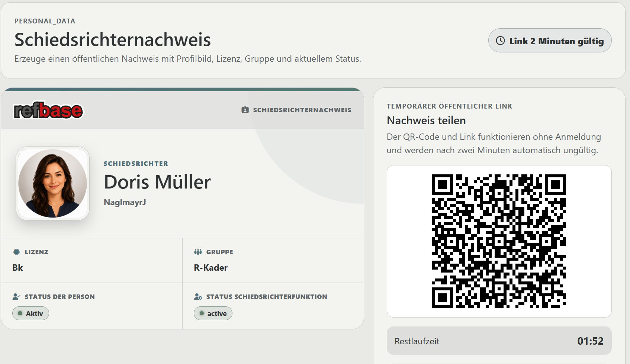Image resolution: width=630 pixels, height=364 pixels.
Task: Click the TEMPORÄRER ÖFFENTLICHER LINK label
Action: pos(449,106)
